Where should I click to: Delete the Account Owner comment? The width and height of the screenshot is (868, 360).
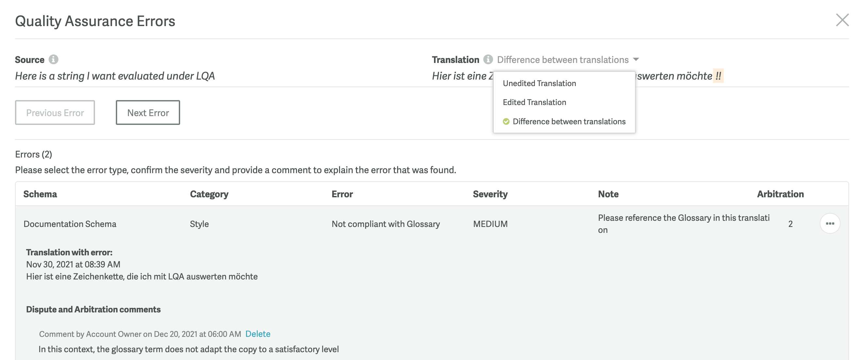[x=258, y=334]
